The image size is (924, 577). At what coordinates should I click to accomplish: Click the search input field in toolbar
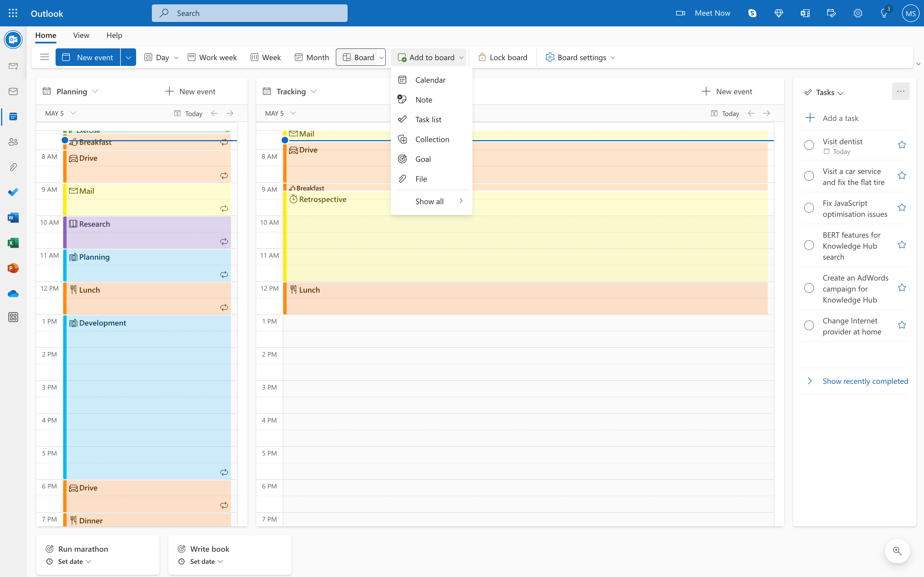pos(249,13)
